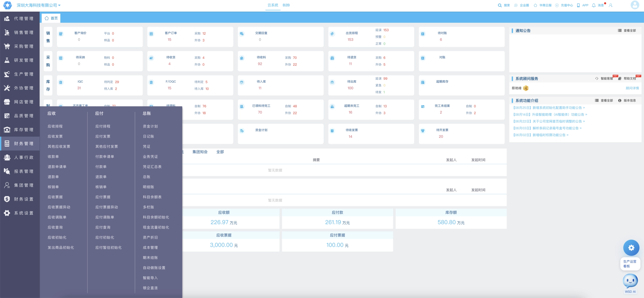Viewport: 644px width, 298px height.
Task: Click the 搜索 magnifier icon
Action: 499,5
